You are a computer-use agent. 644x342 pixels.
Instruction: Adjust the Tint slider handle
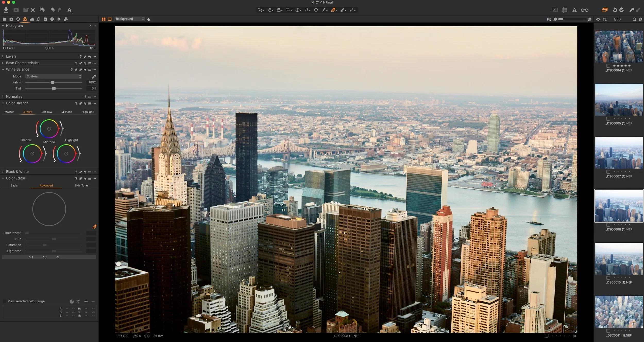(54, 89)
